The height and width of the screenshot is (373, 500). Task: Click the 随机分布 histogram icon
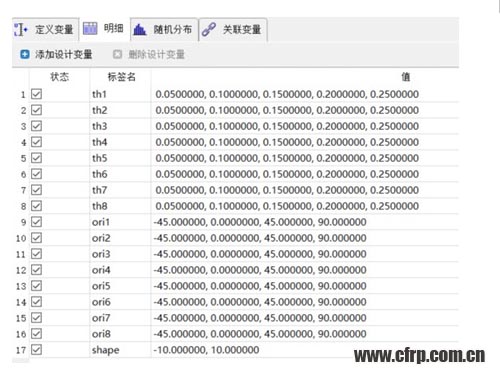point(140,30)
